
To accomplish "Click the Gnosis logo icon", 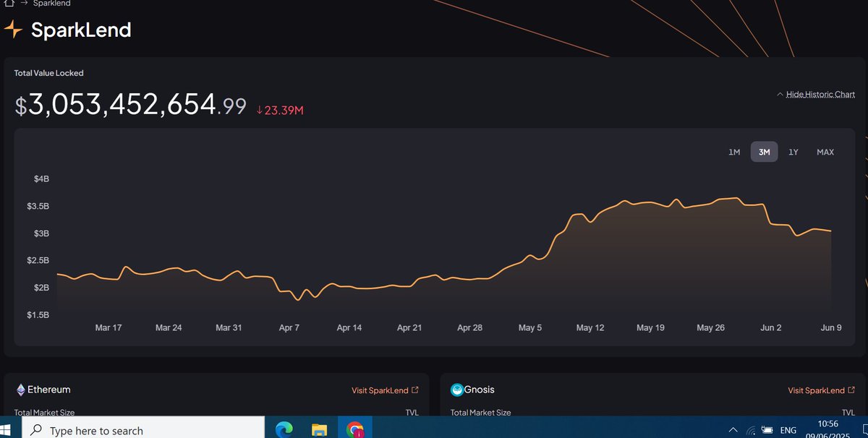I will (457, 390).
